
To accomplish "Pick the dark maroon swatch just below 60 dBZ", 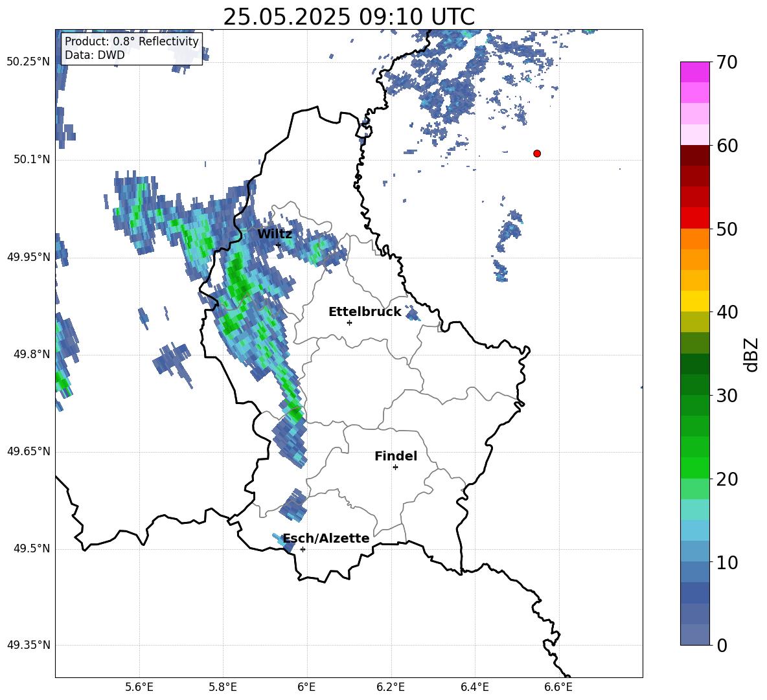I will [x=695, y=155].
